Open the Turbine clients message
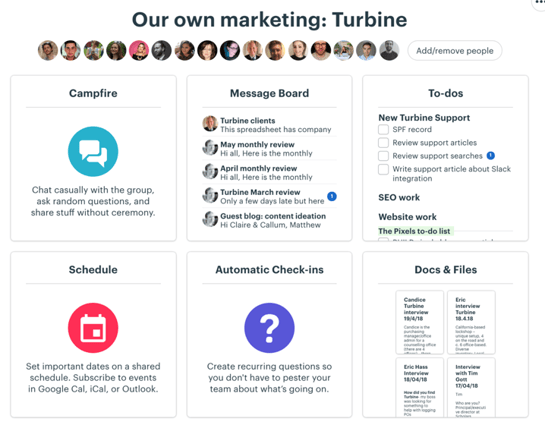Image resolution: width=545 pixels, height=431 pixels. (269, 125)
